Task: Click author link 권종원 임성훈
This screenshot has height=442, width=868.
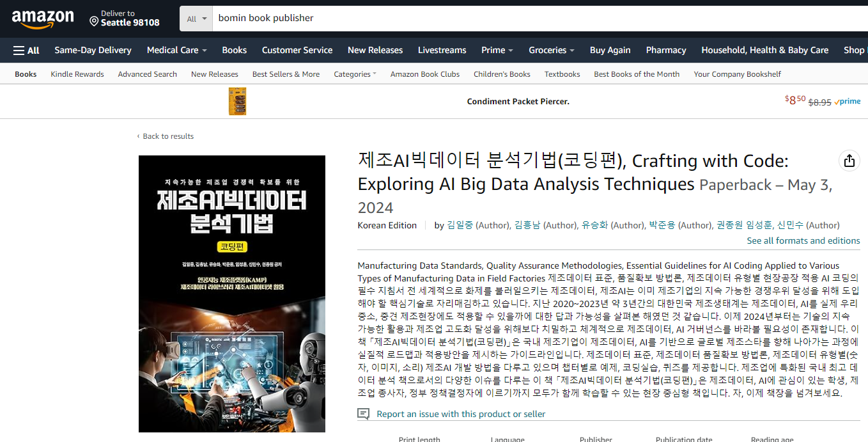Action: [744, 225]
